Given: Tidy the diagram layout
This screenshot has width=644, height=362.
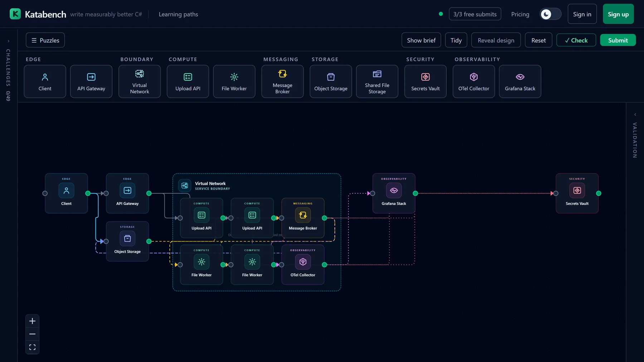Looking at the screenshot, I should point(456,40).
